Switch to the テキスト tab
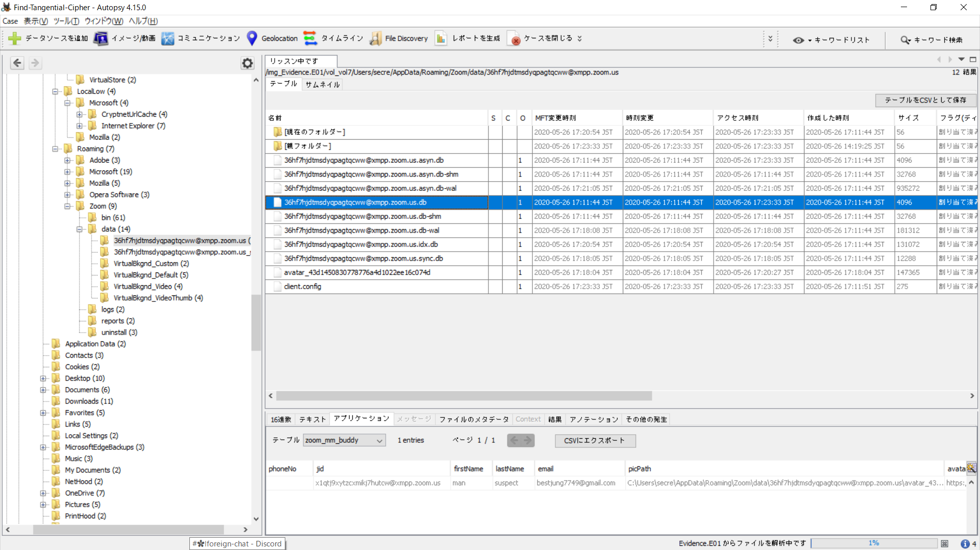 (x=313, y=419)
